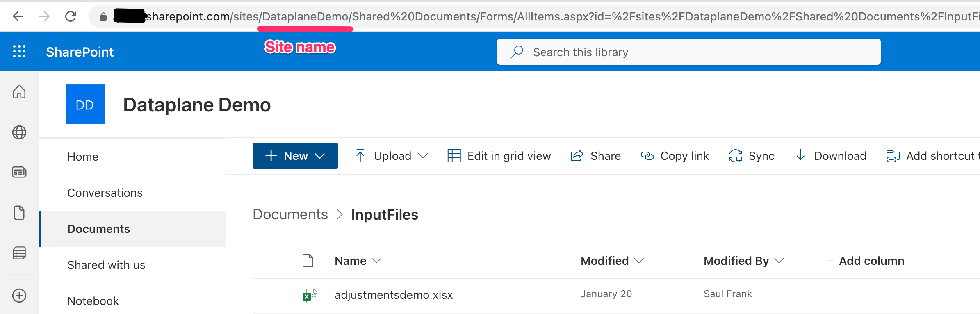Open the SharePoint app launcher grid

(x=19, y=52)
